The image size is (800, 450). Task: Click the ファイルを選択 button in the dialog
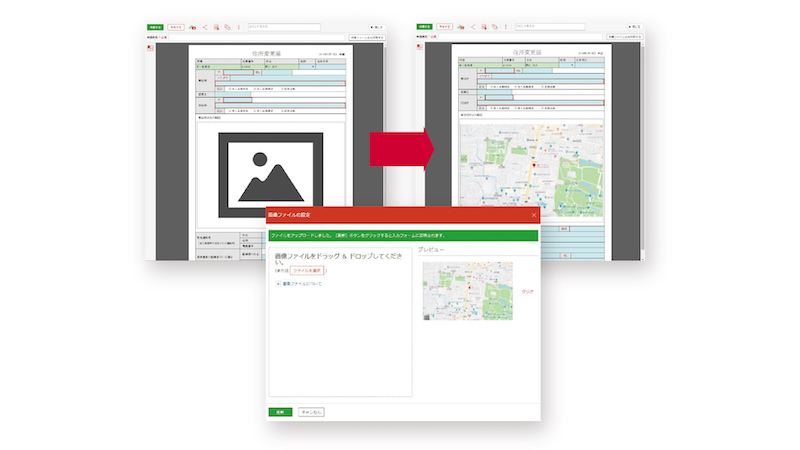(x=306, y=270)
